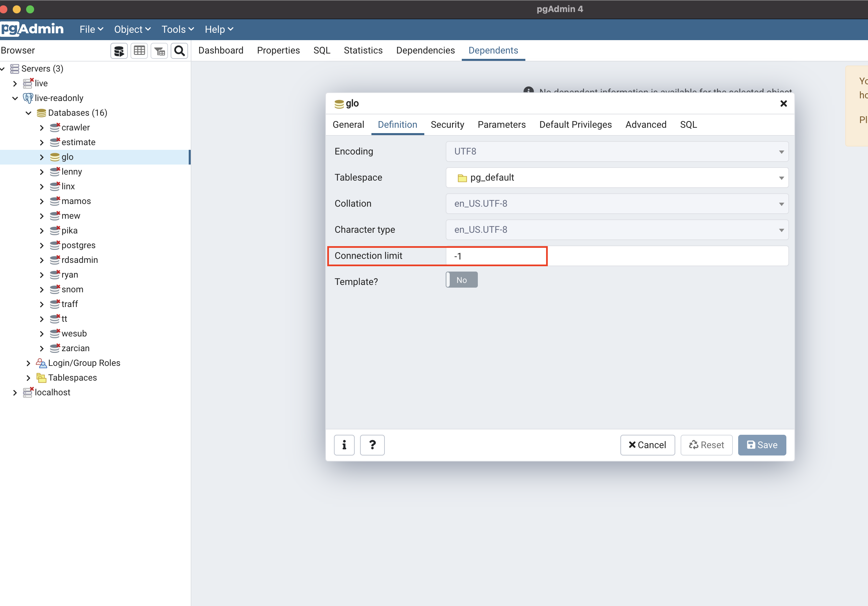Click the Save button
This screenshot has width=868, height=606.
[762, 445]
